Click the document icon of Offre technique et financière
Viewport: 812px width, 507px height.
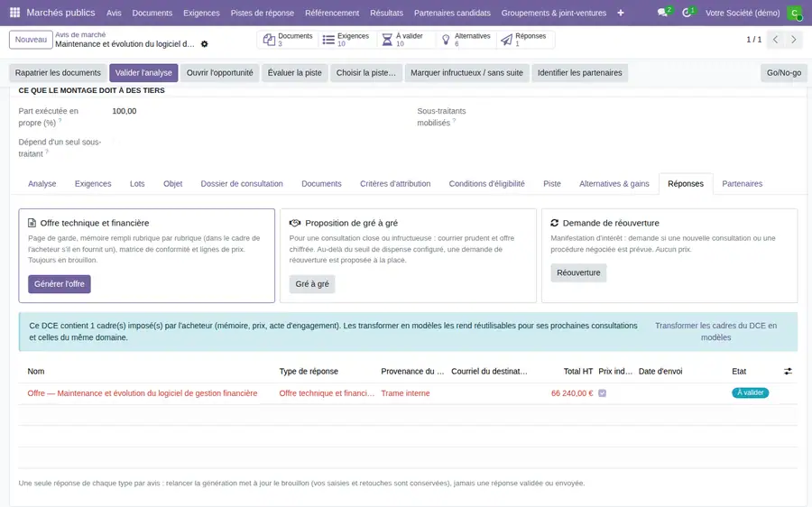coord(32,223)
